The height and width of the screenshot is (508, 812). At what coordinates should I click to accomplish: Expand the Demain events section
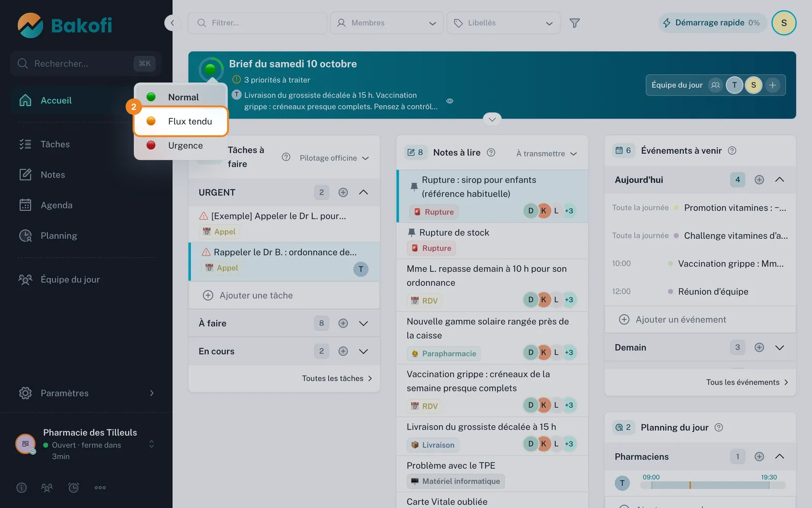pyautogui.click(x=780, y=347)
